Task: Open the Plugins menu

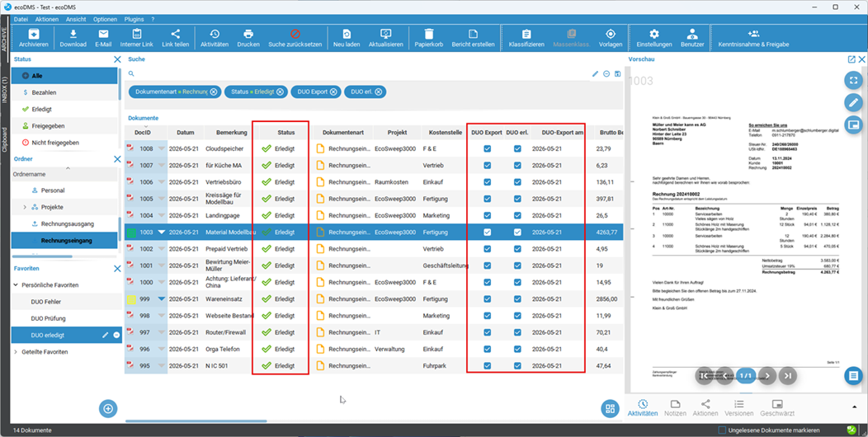Action: [x=134, y=19]
